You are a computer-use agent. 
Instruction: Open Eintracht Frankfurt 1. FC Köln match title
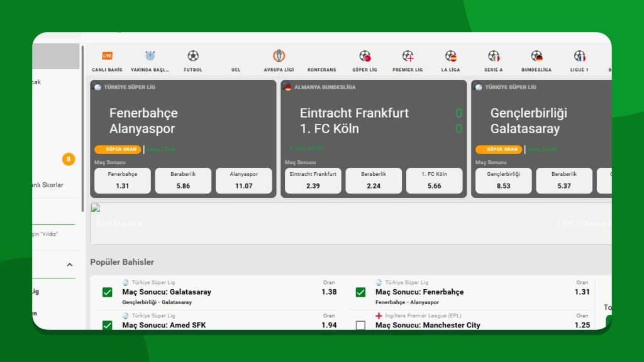tap(354, 121)
